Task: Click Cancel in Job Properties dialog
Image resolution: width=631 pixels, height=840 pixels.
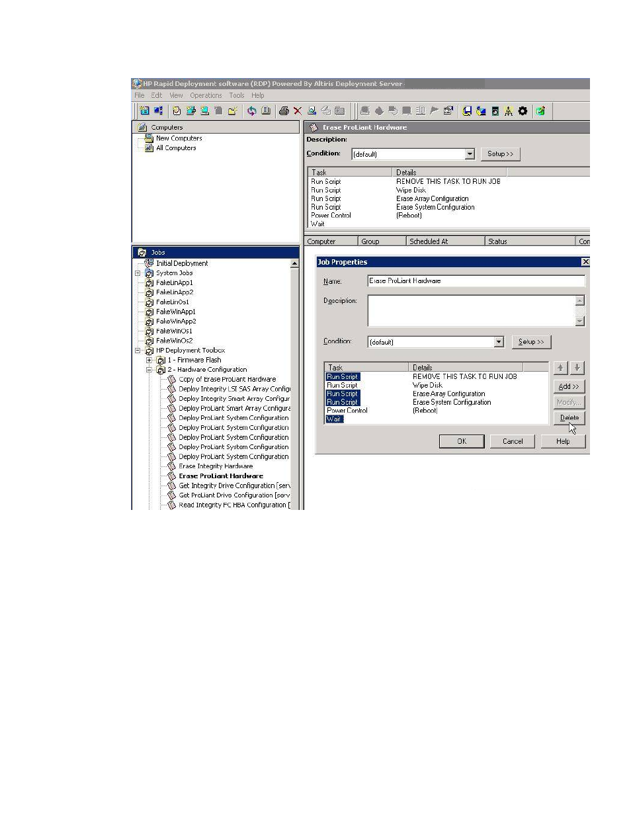Action: click(x=513, y=441)
